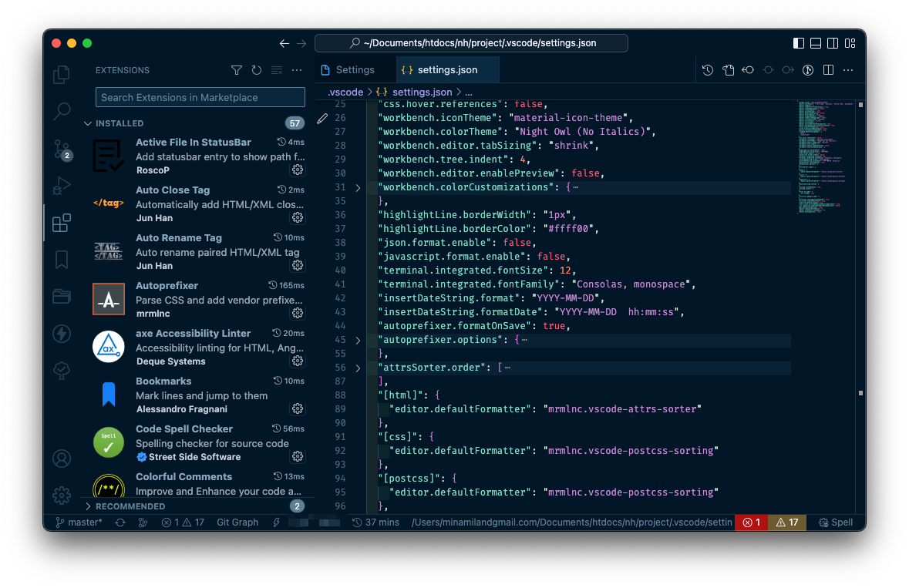The width and height of the screenshot is (909, 588).
Task: Unfold attrsSorter.order at line 56
Action: click(358, 368)
